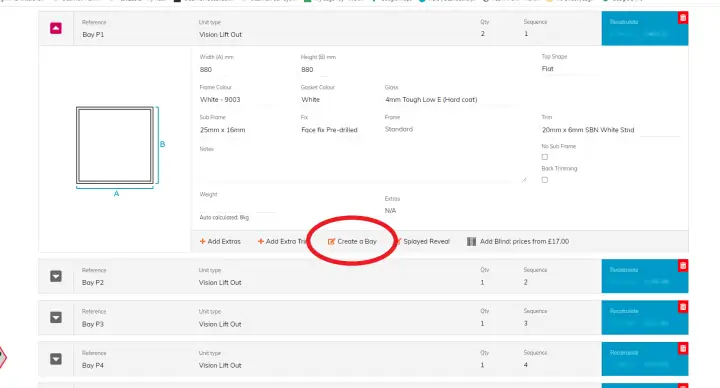Delete Bay P4 with trash icon

683,349
